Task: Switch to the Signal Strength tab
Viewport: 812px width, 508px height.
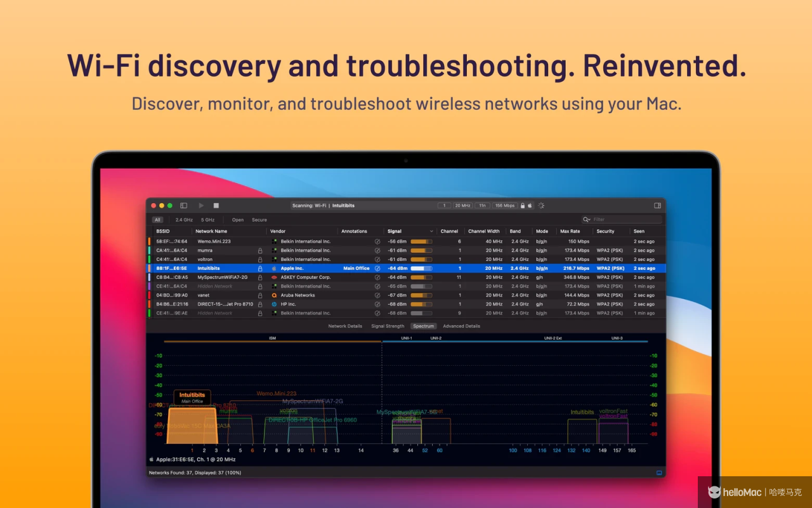Action: pos(388,326)
